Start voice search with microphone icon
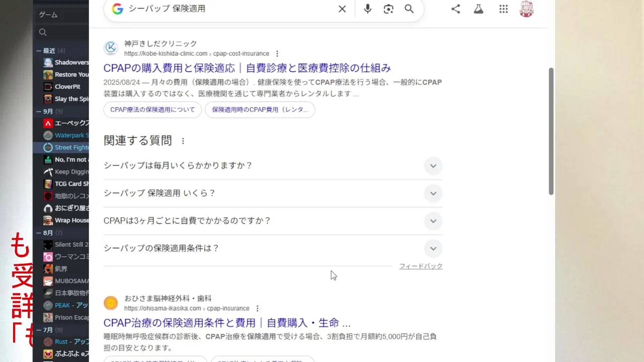 368,9
